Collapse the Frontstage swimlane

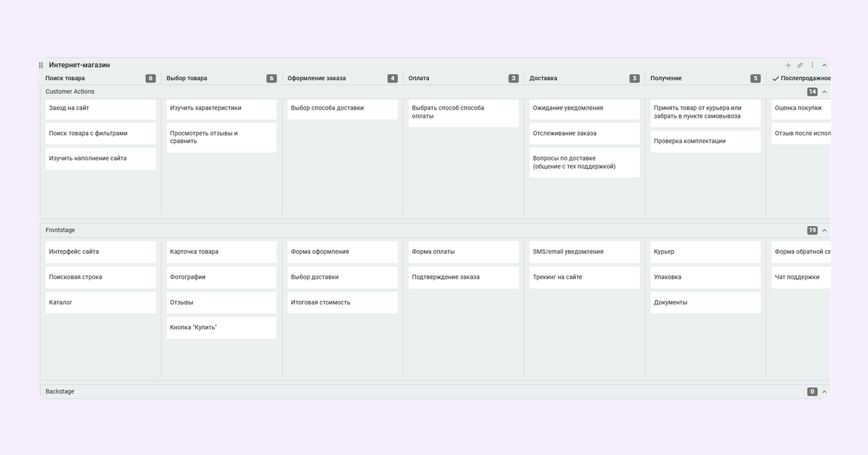pyautogui.click(x=824, y=230)
